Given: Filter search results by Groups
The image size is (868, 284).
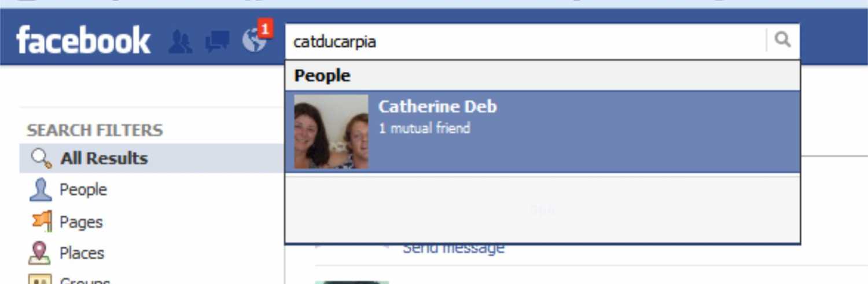Looking at the screenshot, I should point(84,280).
